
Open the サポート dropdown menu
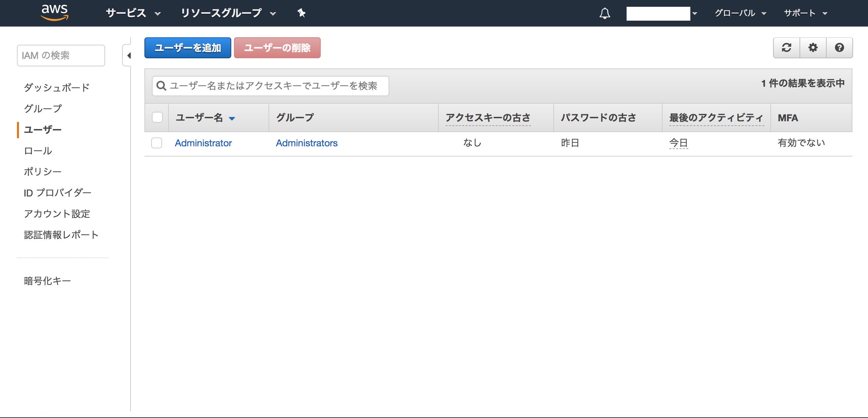805,13
